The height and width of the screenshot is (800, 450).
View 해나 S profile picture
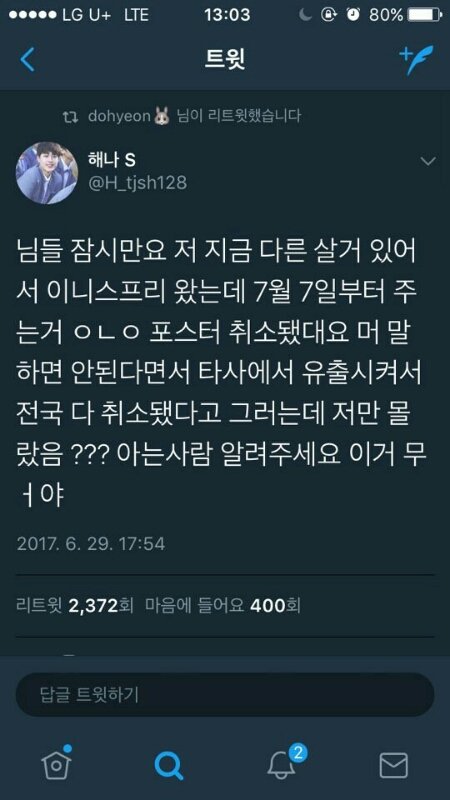click(46, 173)
